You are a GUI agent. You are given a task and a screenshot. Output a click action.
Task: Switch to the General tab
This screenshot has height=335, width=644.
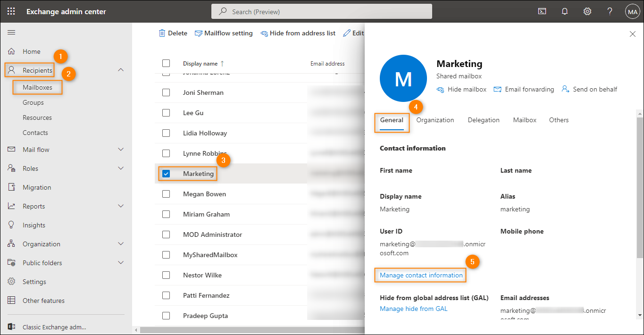392,120
